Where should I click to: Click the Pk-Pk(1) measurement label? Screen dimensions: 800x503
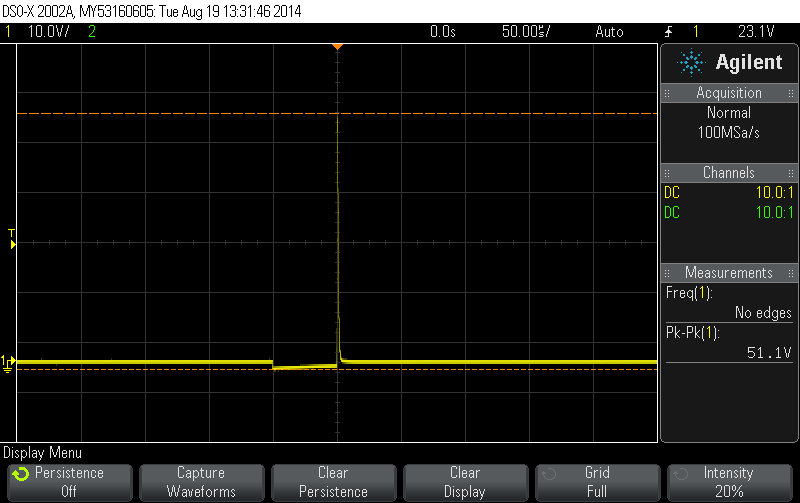[x=692, y=333]
